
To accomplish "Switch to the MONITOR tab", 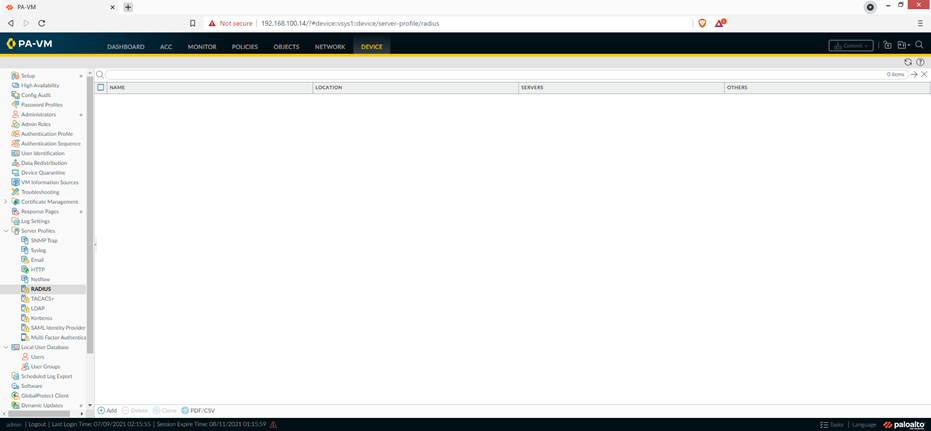I will click(x=202, y=47).
